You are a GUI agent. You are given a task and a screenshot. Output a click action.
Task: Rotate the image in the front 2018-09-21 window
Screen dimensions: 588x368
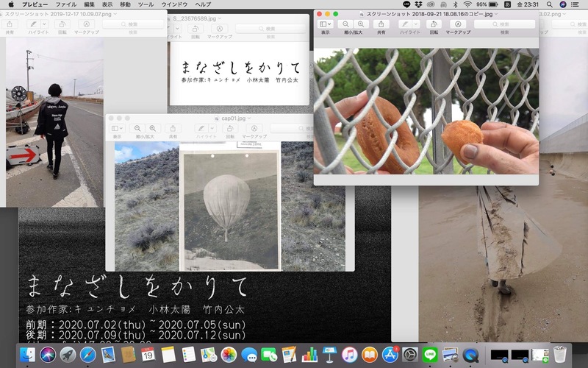click(434, 24)
